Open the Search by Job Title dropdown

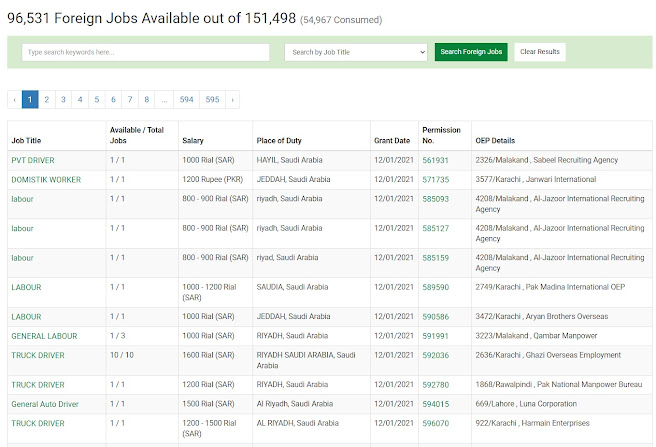tap(356, 52)
